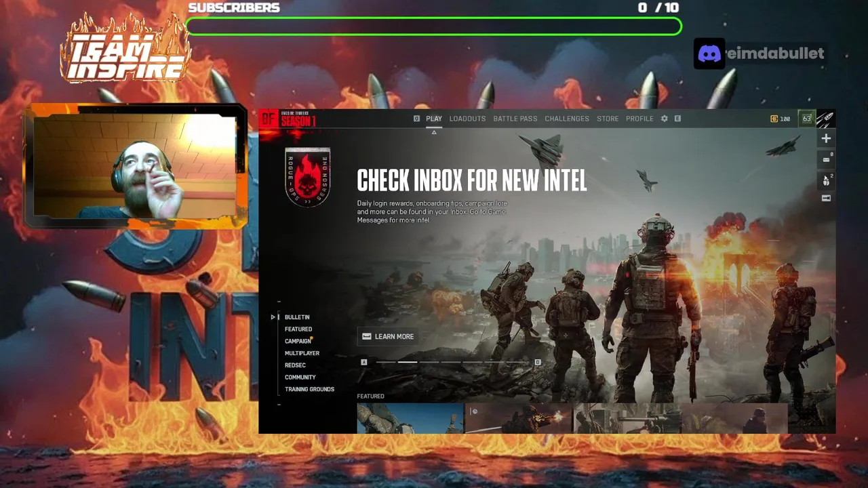Open the third featured thumbnail with tank

point(627,418)
